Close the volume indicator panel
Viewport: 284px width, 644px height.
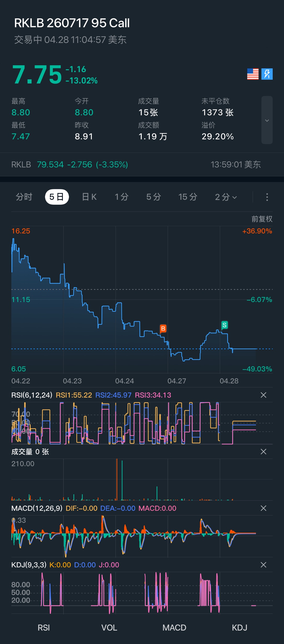point(263,452)
